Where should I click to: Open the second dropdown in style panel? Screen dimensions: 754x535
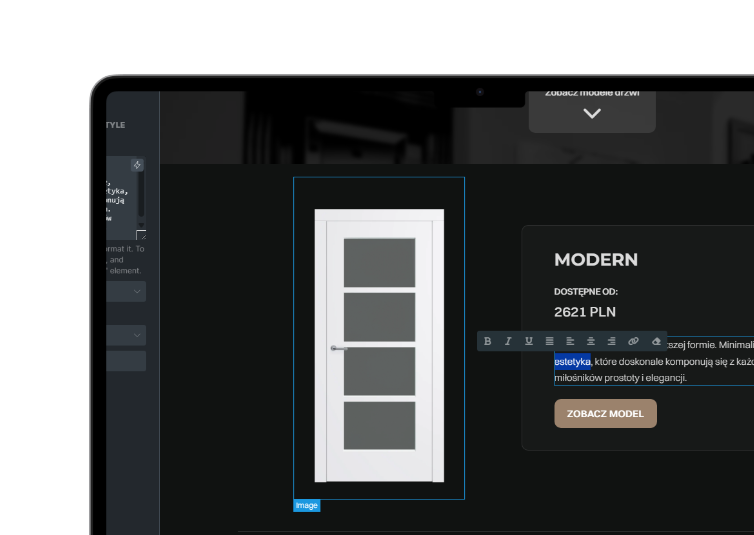[x=127, y=335]
